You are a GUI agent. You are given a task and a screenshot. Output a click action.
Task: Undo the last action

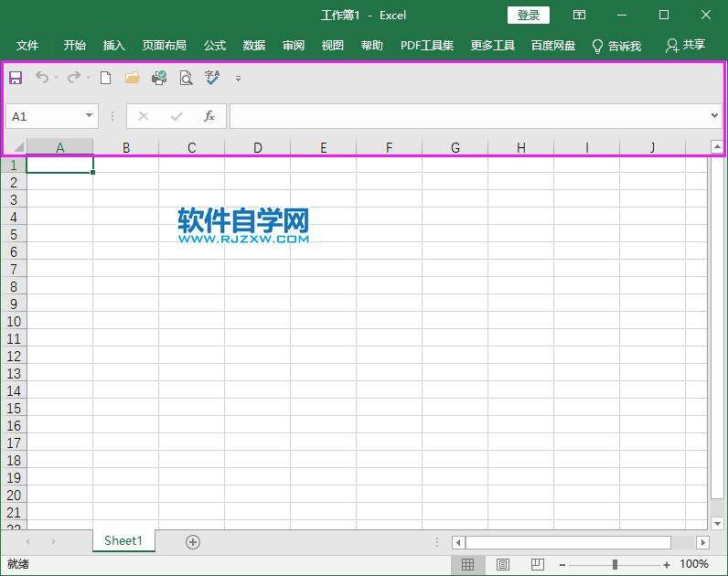[x=42, y=77]
